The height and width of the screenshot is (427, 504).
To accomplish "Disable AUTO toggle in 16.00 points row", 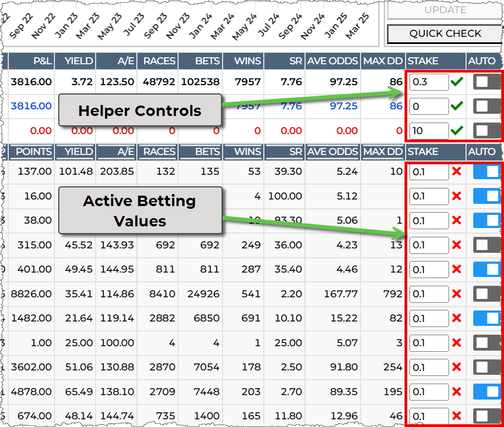I will [x=486, y=196].
